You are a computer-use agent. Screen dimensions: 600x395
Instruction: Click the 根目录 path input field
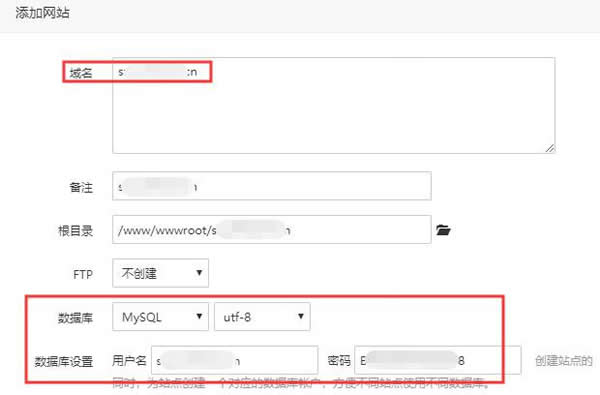272,230
